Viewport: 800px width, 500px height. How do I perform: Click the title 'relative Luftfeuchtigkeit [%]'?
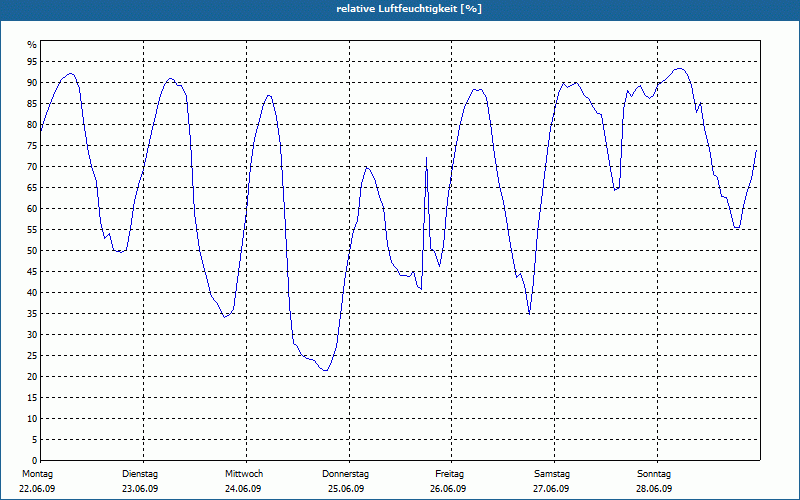pos(409,9)
